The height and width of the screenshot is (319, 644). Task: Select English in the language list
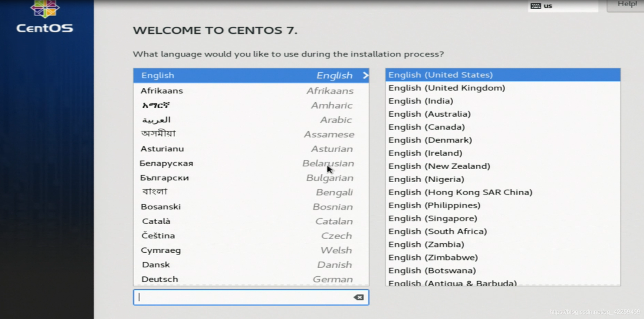(x=251, y=75)
